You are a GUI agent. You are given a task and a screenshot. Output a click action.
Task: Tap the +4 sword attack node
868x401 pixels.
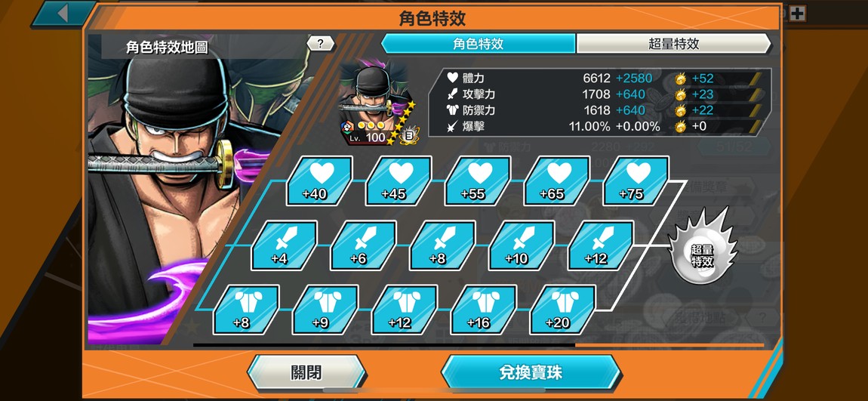click(x=285, y=245)
